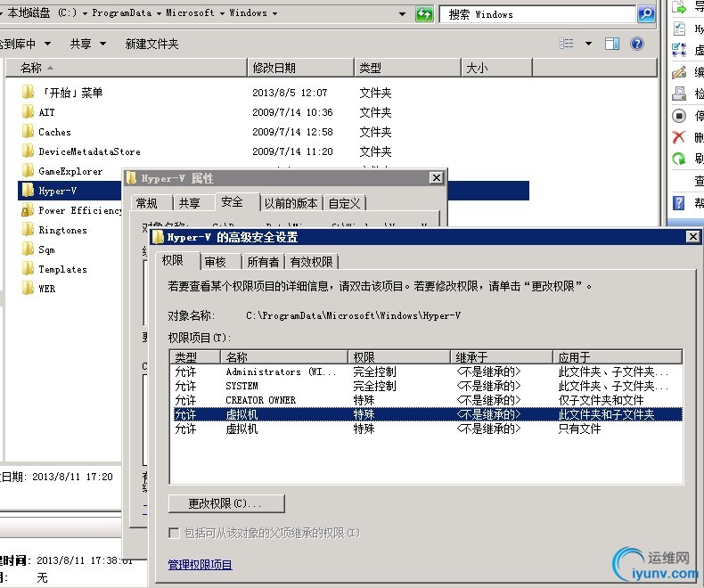704x588 pixels.
Task: Sort Explorer files by the 大小 column
Action: click(496, 68)
